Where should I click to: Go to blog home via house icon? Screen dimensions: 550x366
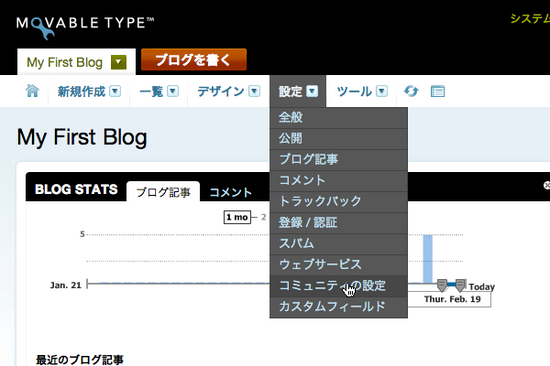[x=32, y=91]
